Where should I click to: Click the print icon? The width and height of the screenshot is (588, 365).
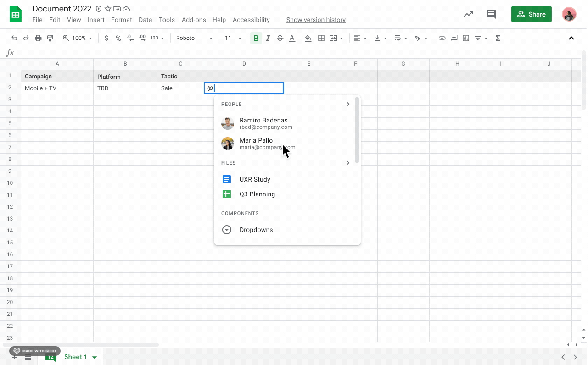point(38,38)
